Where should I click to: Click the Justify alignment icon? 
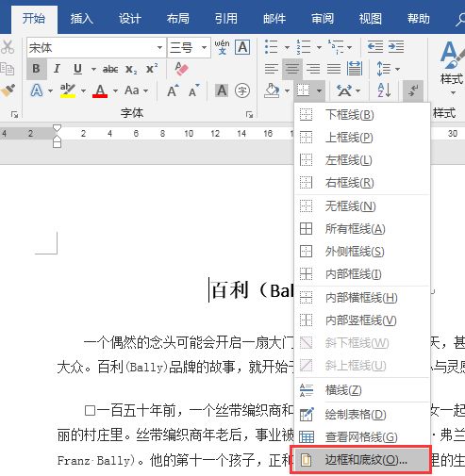334,69
